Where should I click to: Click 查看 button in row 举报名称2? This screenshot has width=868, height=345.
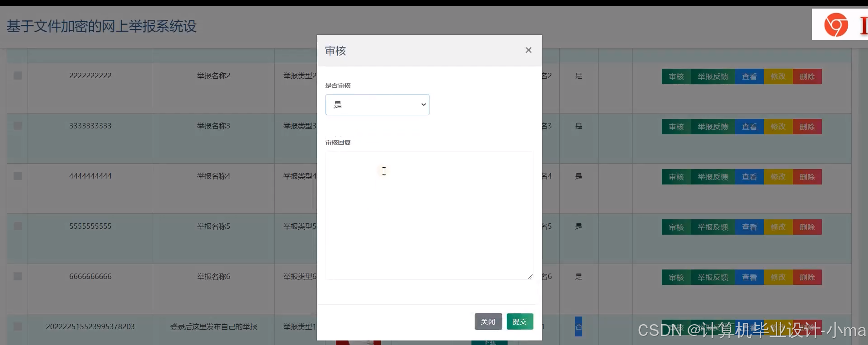click(x=750, y=77)
